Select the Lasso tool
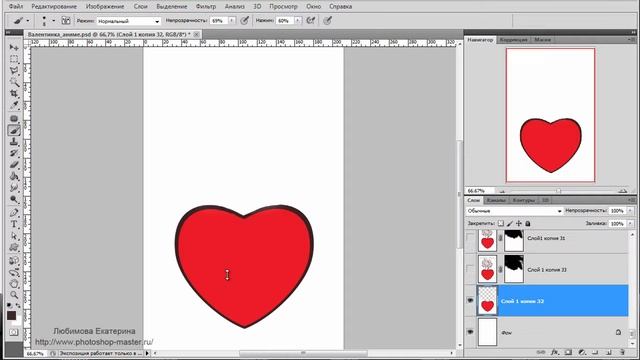 (14, 71)
